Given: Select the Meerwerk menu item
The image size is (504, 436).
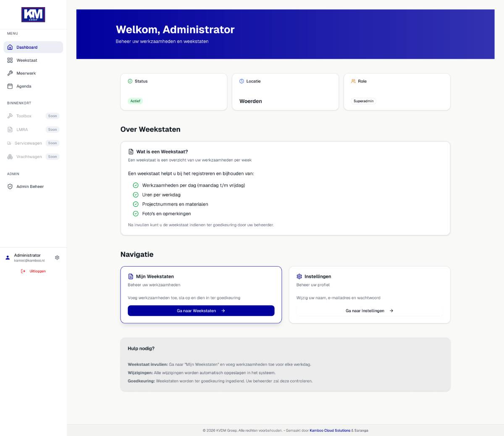Looking at the screenshot, I should pos(26,73).
